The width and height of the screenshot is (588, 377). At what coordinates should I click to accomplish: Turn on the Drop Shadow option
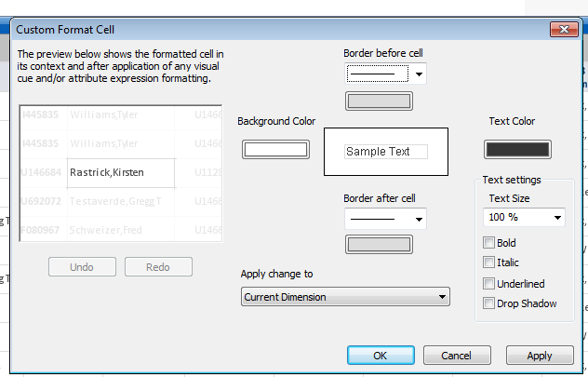[x=489, y=303]
